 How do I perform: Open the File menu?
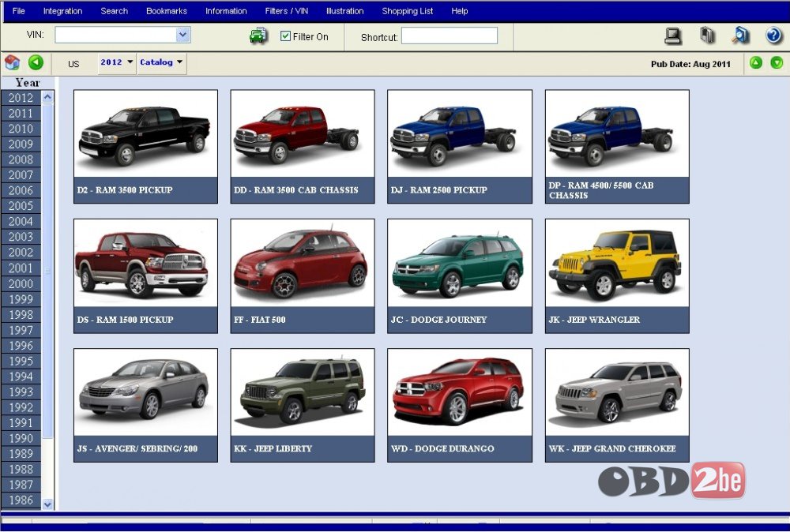19,11
